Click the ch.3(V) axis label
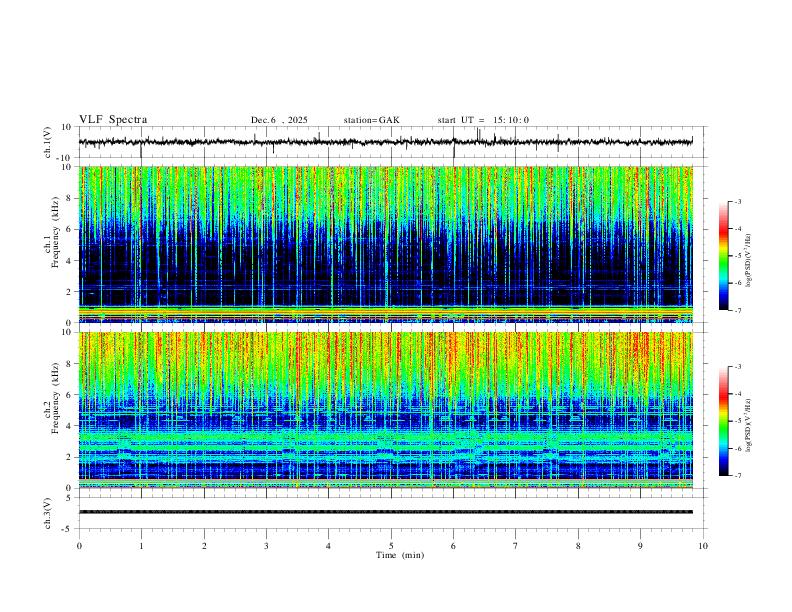Viewport: 792px width, 612px height. click(x=48, y=513)
